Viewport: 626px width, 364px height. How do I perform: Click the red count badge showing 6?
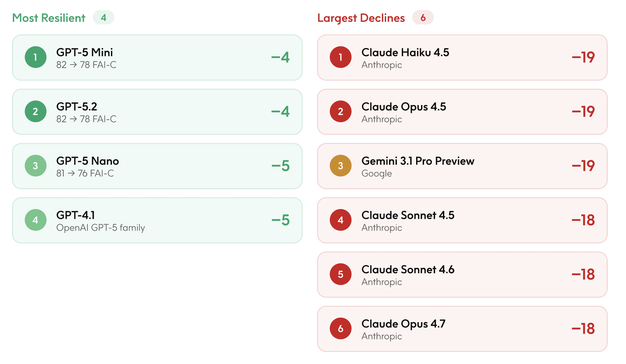pyautogui.click(x=423, y=18)
